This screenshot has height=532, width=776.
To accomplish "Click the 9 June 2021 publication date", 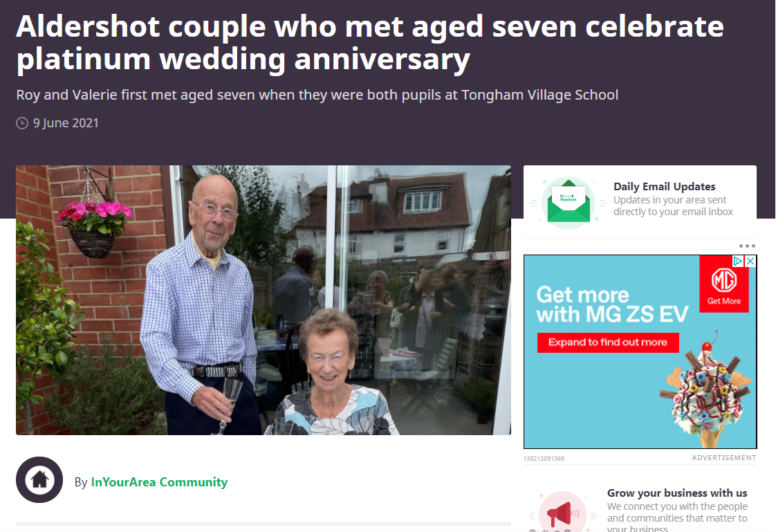I will [66, 123].
